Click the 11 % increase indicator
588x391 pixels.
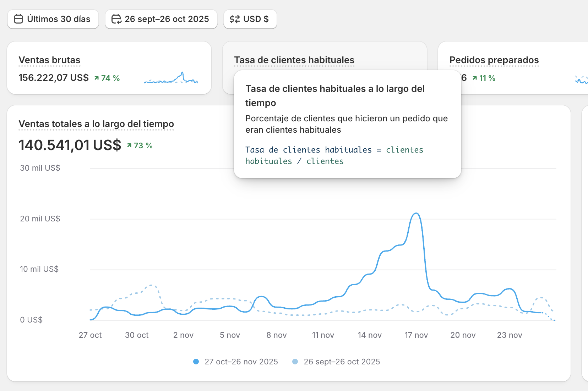pos(484,78)
